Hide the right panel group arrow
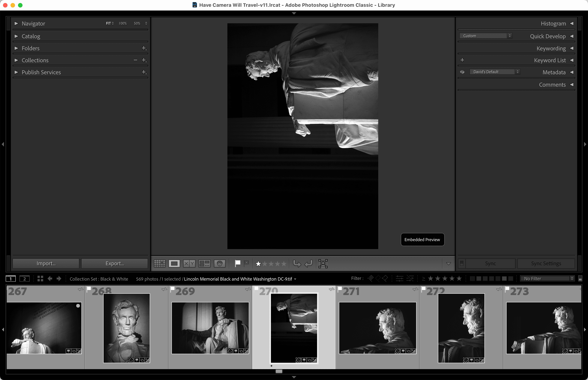This screenshot has width=588, height=380. 585,144
